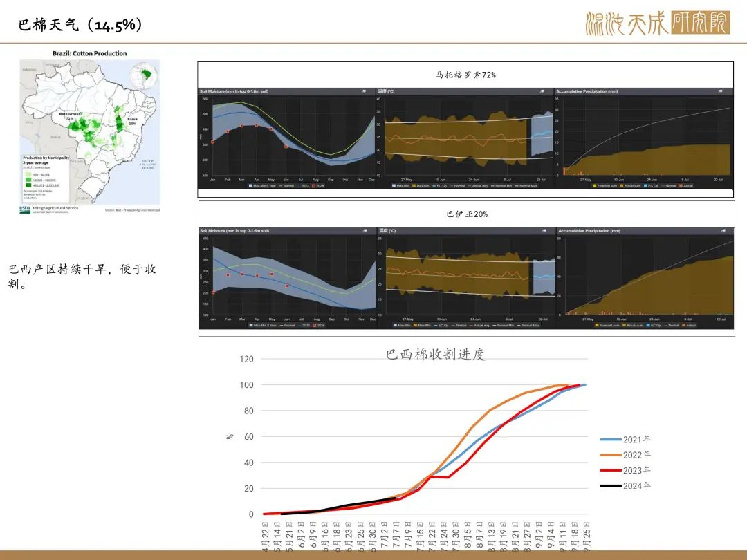Click the Mato Grosso 72% label on map
Image resolution: width=747 pixels, height=560 pixels.
[70, 115]
